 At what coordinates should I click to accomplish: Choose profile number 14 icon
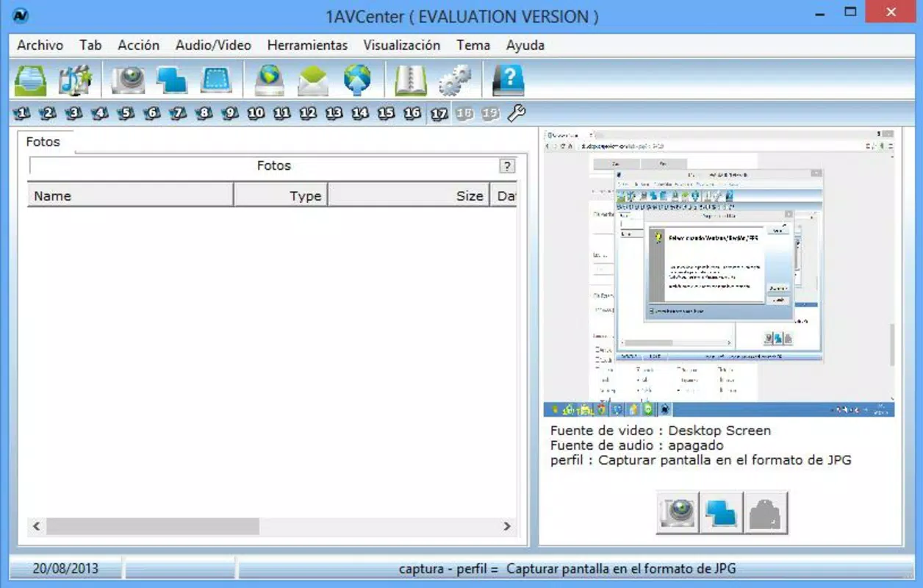360,113
